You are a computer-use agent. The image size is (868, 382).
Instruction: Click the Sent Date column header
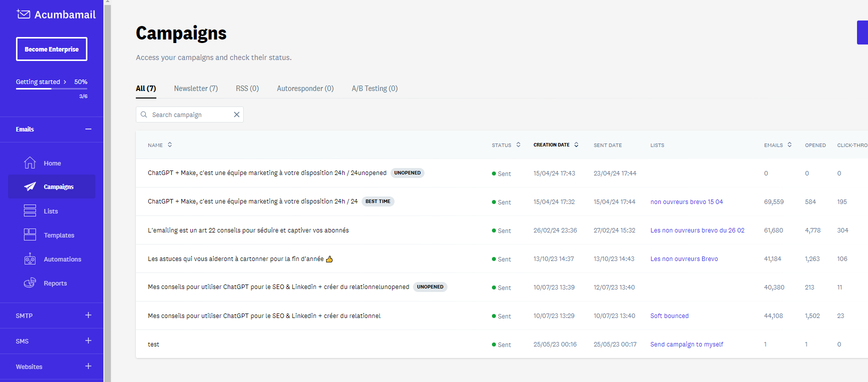pos(608,145)
